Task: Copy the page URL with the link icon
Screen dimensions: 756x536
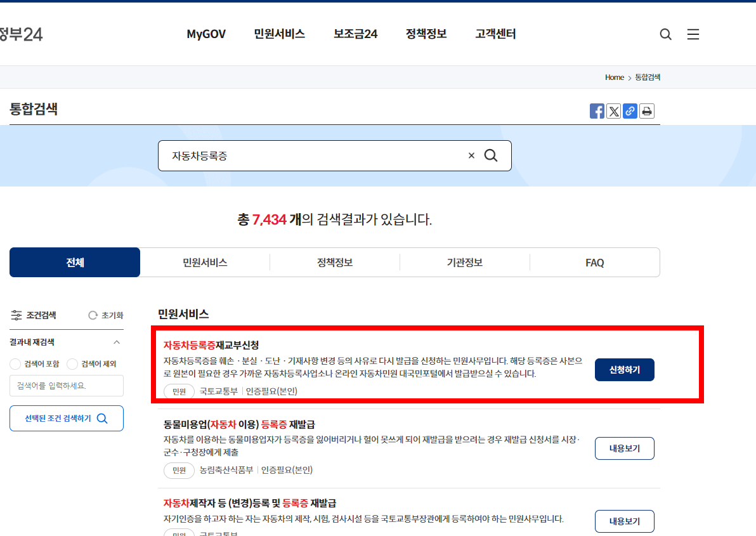Action: 630,111
